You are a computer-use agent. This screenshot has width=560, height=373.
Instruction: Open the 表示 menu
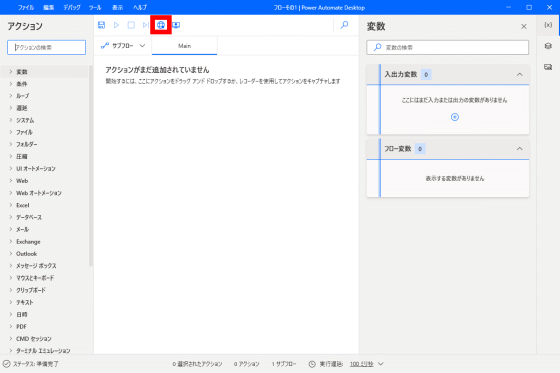(x=118, y=8)
